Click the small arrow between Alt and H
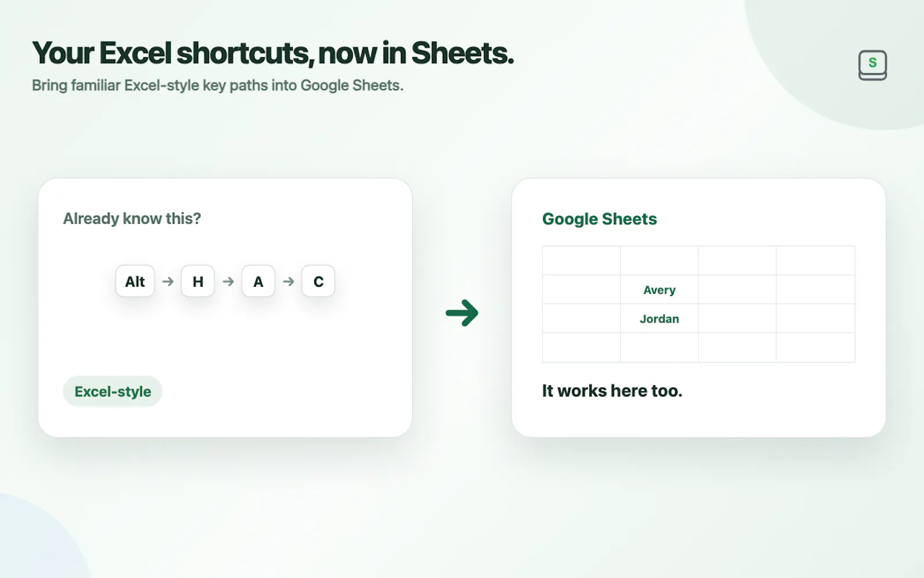This screenshot has width=924, height=578. point(168,281)
